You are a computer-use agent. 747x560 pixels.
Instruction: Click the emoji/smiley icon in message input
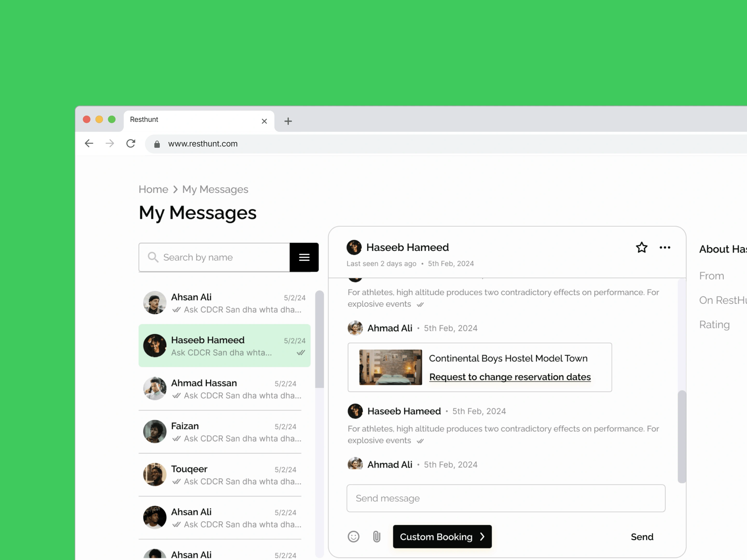tap(353, 536)
